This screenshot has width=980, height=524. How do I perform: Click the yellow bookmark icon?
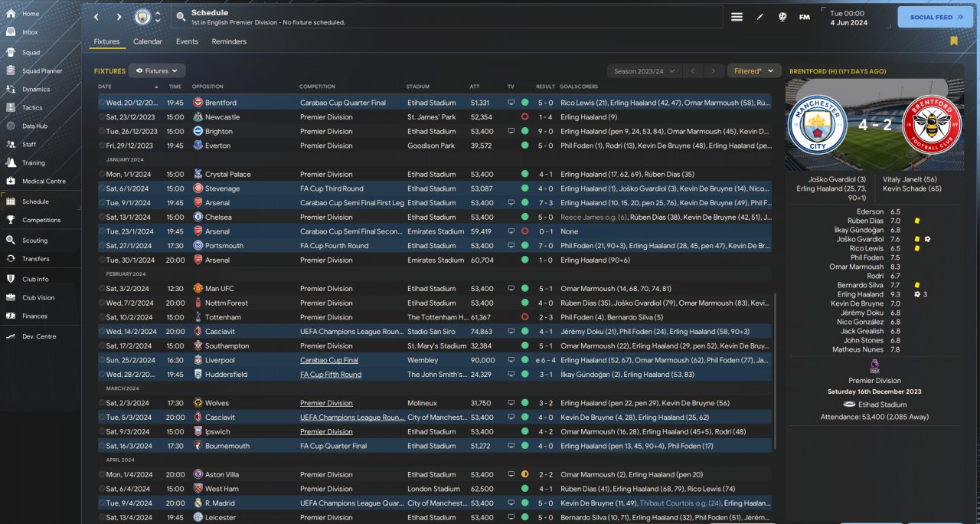pos(954,41)
